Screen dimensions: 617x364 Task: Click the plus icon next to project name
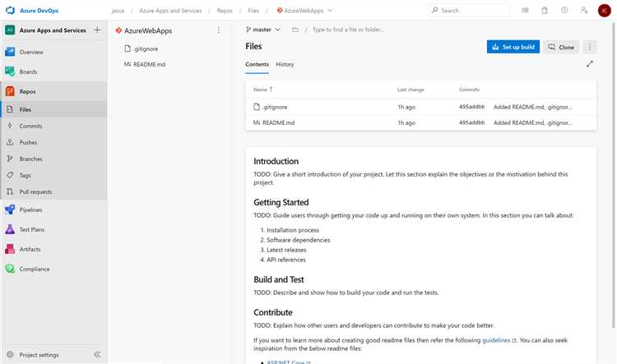97,30
